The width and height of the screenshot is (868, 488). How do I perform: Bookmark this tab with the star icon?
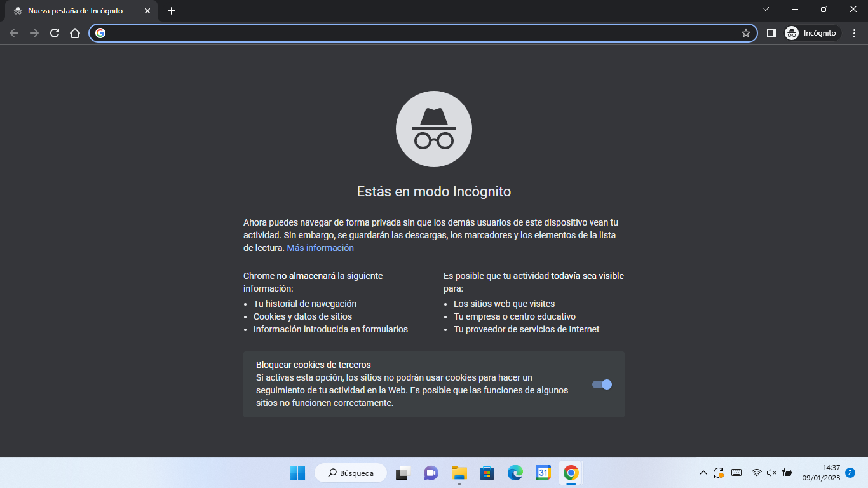pos(746,33)
